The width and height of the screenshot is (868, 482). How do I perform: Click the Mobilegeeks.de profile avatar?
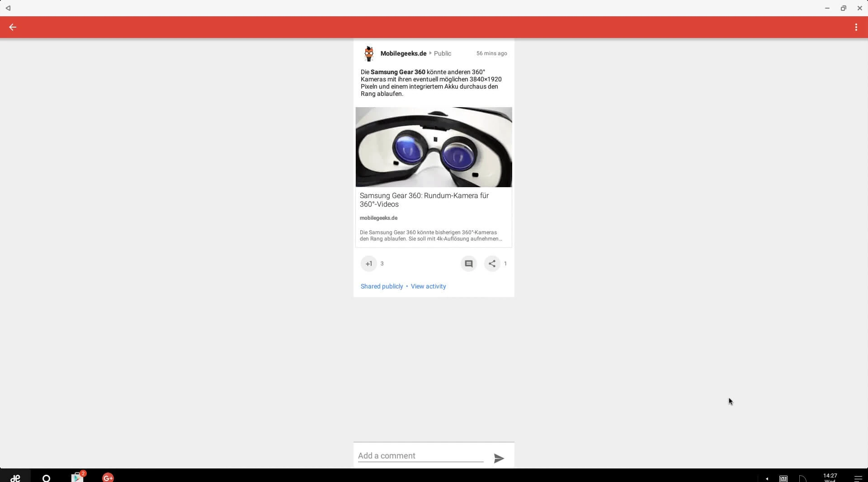click(x=369, y=53)
